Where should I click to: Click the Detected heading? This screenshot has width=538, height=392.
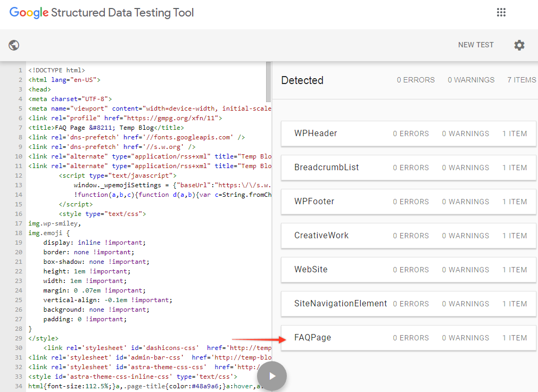pyautogui.click(x=302, y=80)
